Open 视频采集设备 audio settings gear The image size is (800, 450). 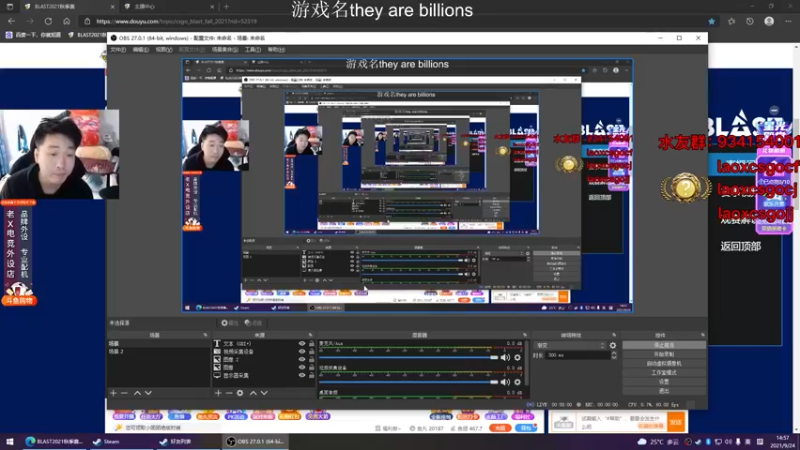tap(517, 382)
